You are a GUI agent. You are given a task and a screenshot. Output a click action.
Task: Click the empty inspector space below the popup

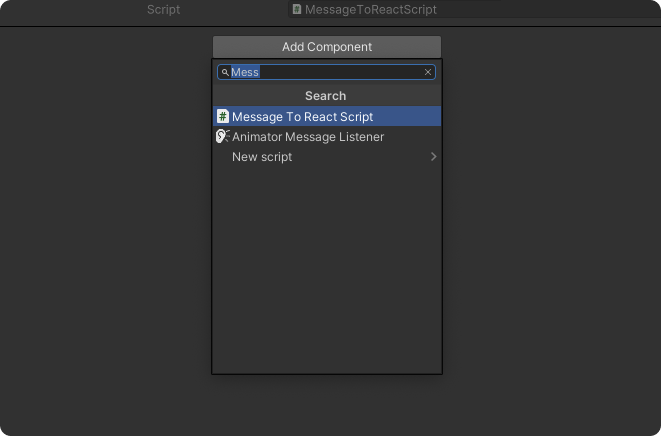point(326,405)
